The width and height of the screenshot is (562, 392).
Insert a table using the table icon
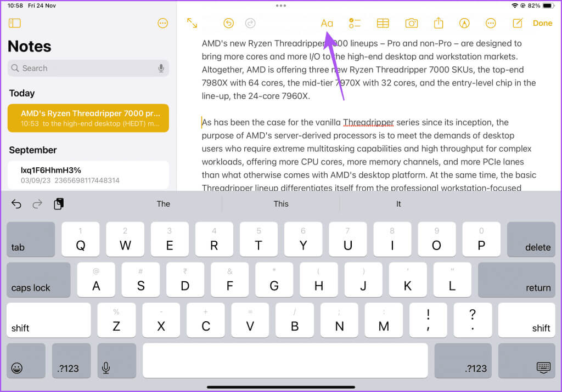(383, 23)
